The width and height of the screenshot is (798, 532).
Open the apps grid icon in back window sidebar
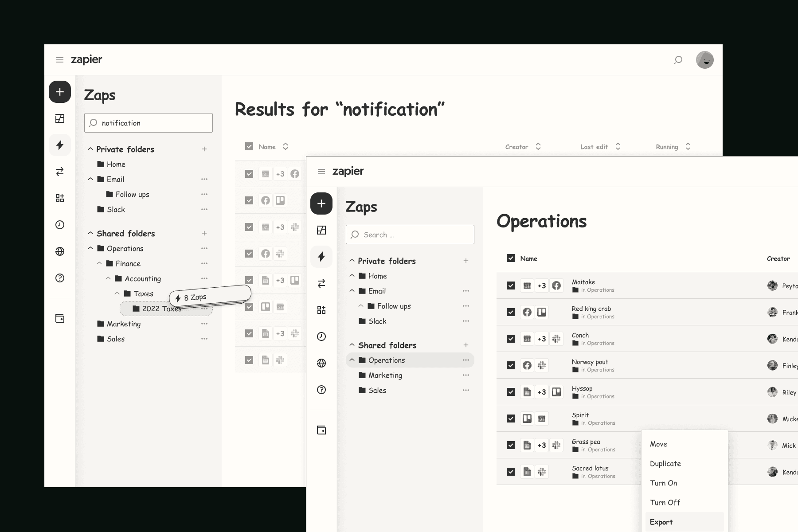[60, 198]
